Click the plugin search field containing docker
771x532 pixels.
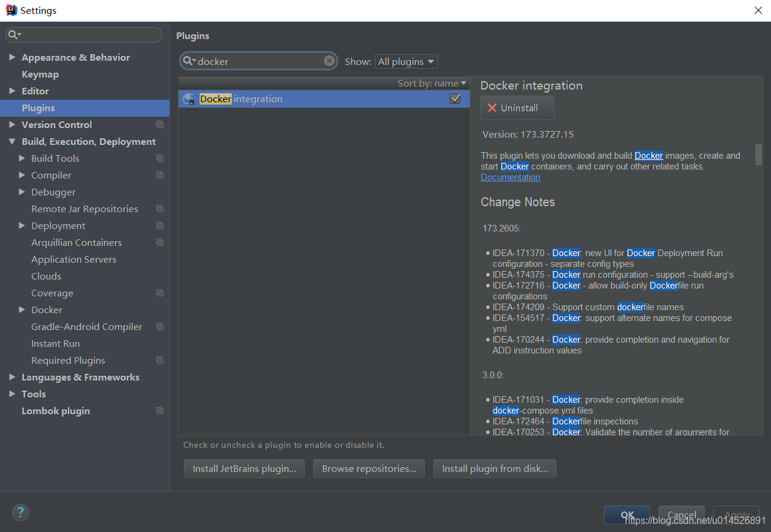(258, 61)
